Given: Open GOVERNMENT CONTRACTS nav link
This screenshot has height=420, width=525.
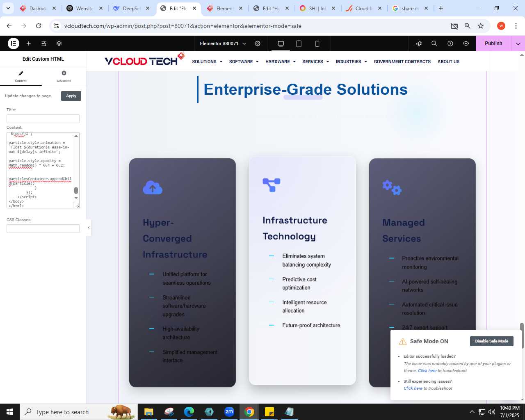Looking at the screenshot, I should click(x=402, y=62).
